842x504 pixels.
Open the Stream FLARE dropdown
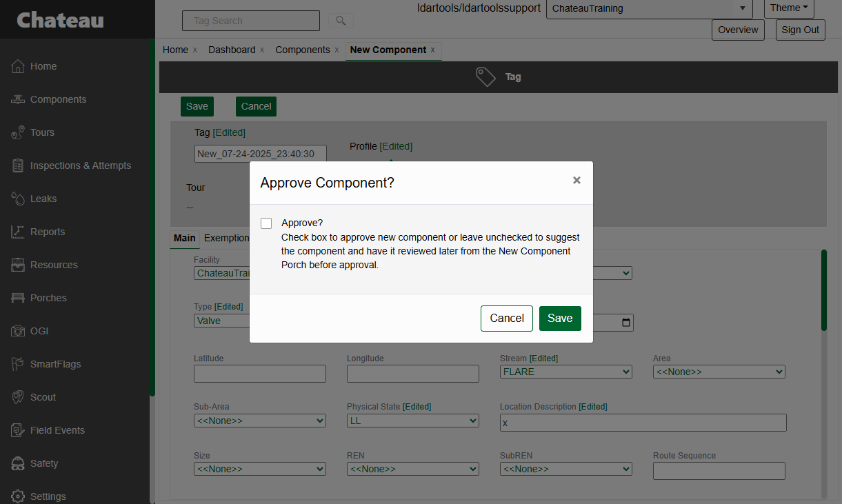[566, 372]
